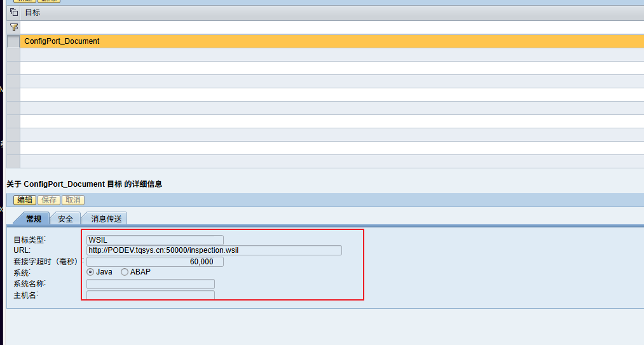The height and width of the screenshot is (345, 644).
Task: Open the 安全 (Security) tab
Action: (65, 219)
